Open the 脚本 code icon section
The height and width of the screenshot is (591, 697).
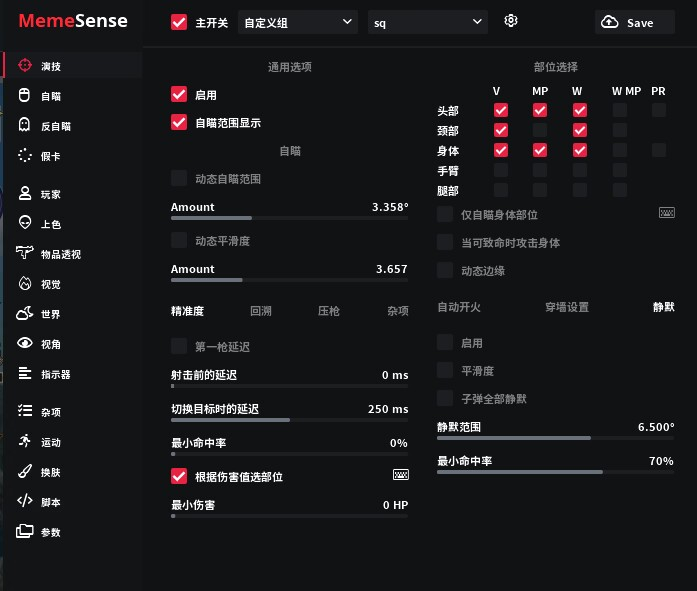[25, 502]
